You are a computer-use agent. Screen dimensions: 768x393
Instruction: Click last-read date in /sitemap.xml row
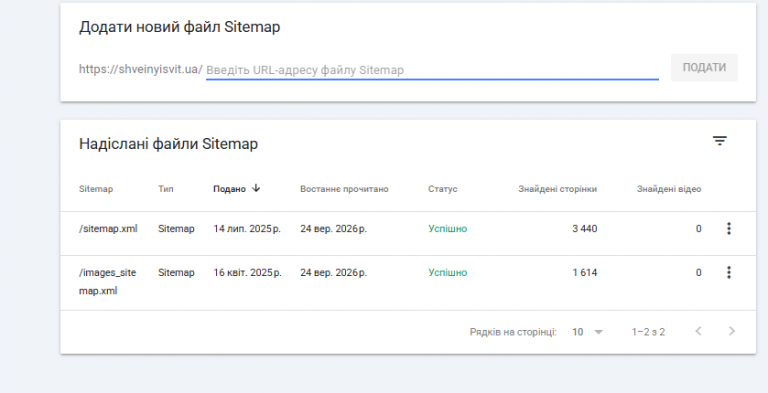coord(334,229)
